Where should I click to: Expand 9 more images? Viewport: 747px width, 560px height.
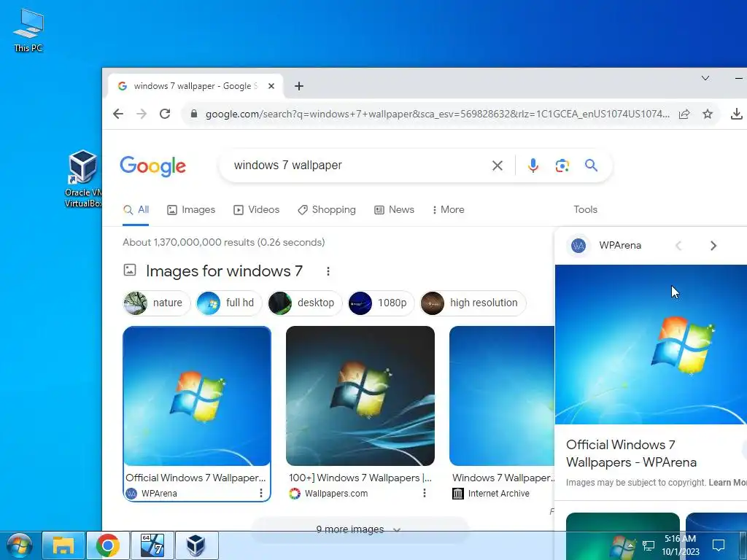coord(359,529)
